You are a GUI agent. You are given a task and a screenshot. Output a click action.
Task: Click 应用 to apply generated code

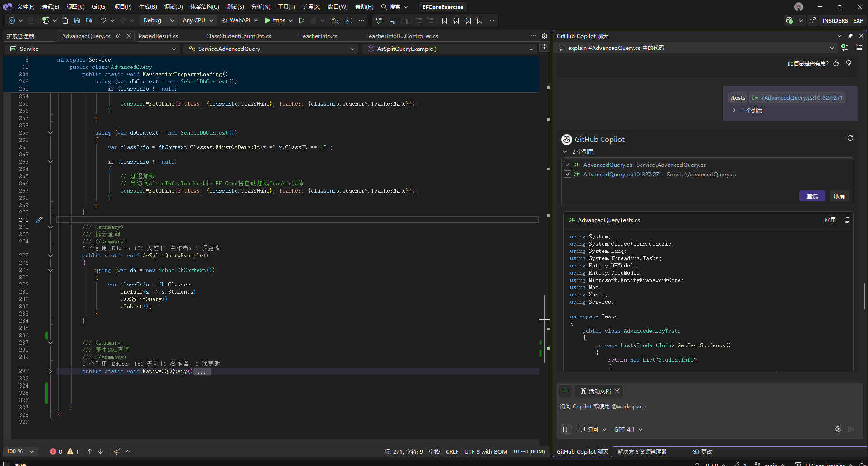click(830, 220)
